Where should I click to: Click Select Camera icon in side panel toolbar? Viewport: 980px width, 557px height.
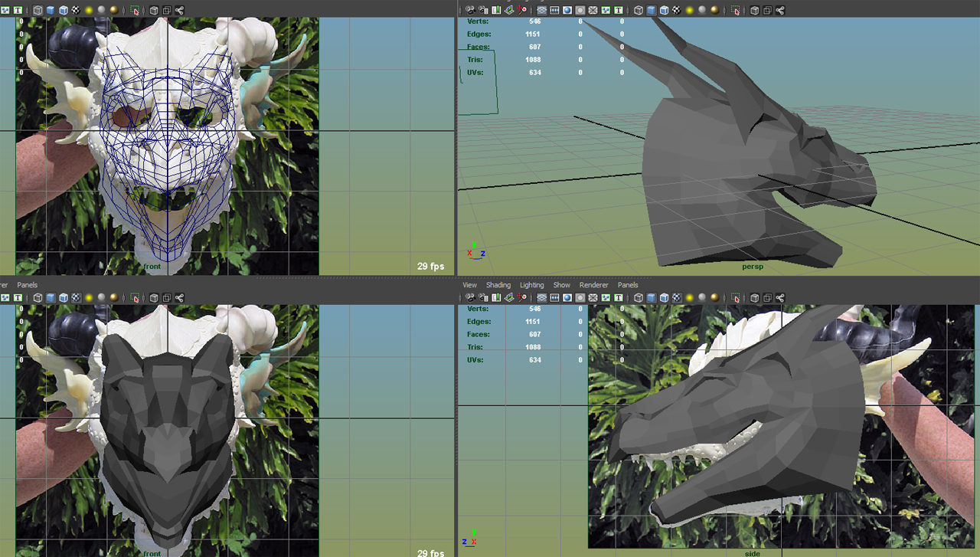(x=471, y=298)
